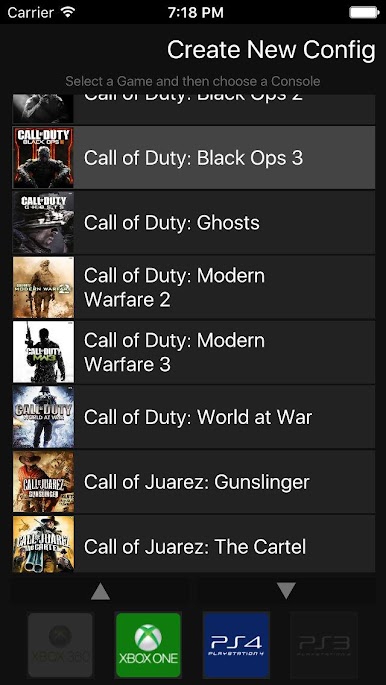Choose the PS4 PlayStation 4 console icon
The width and height of the screenshot is (386, 685).
click(x=236, y=644)
